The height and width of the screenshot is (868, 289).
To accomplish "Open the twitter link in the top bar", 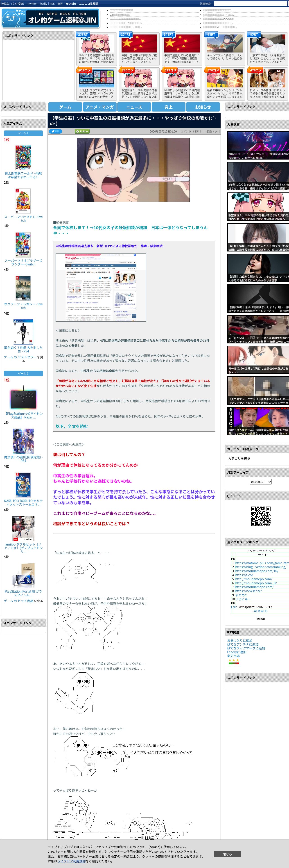I will pyautogui.click(x=32, y=4).
